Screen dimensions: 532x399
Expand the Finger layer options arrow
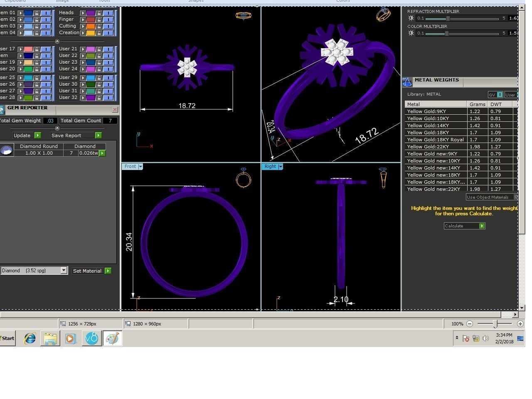tap(83, 20)
